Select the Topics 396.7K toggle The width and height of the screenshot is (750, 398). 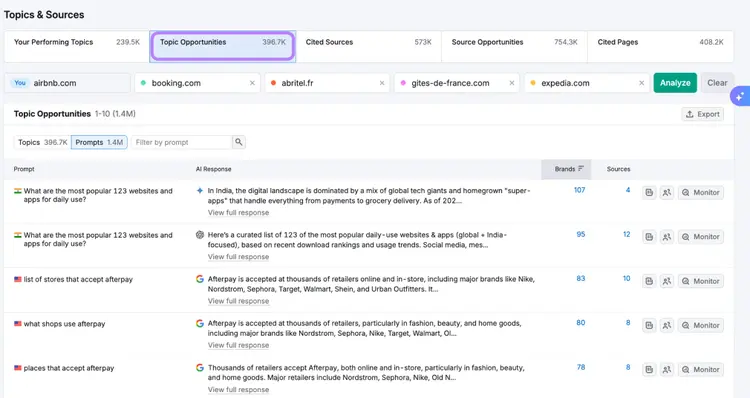coord(43,142)
